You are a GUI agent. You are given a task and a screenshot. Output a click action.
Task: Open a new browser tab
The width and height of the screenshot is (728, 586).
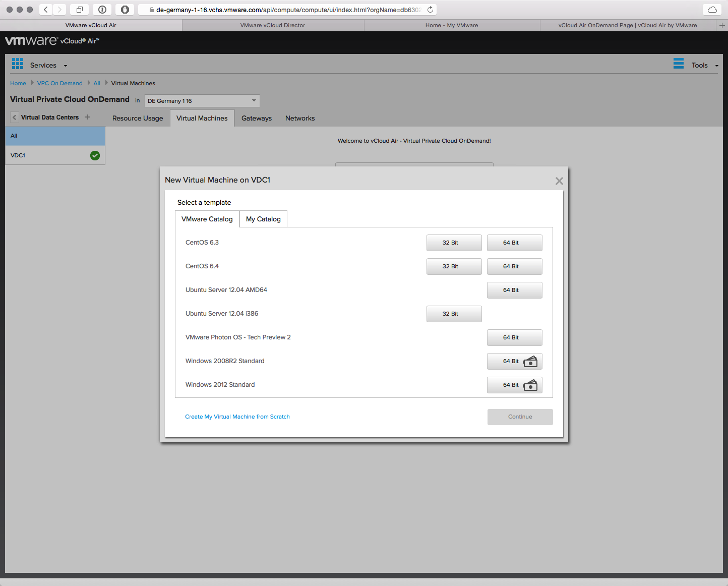coord(722,25)
